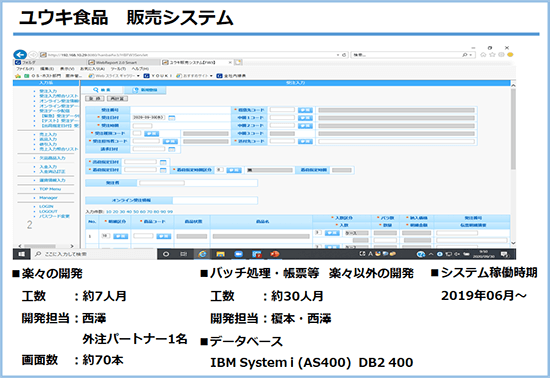
Task: Open the calendar picker beside 受注日付
Action: (172, 118)
